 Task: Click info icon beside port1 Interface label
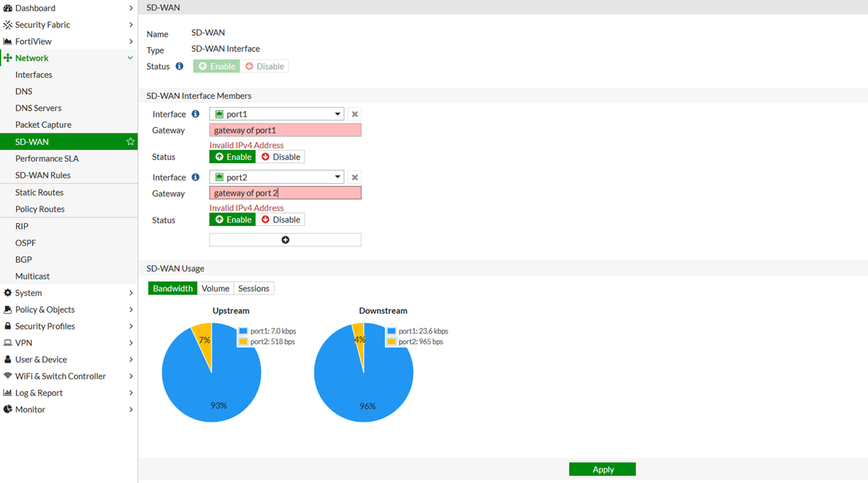[x=196, y=114]
